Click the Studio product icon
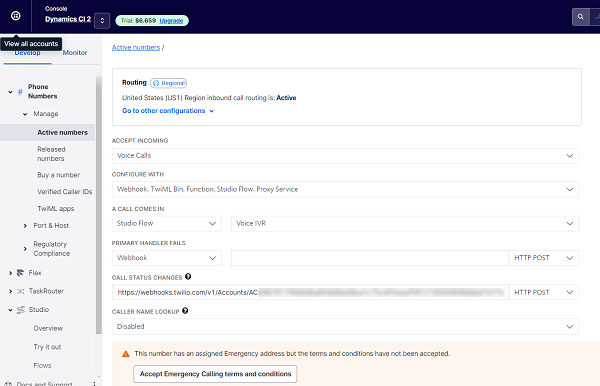 [x=21, y=310]
